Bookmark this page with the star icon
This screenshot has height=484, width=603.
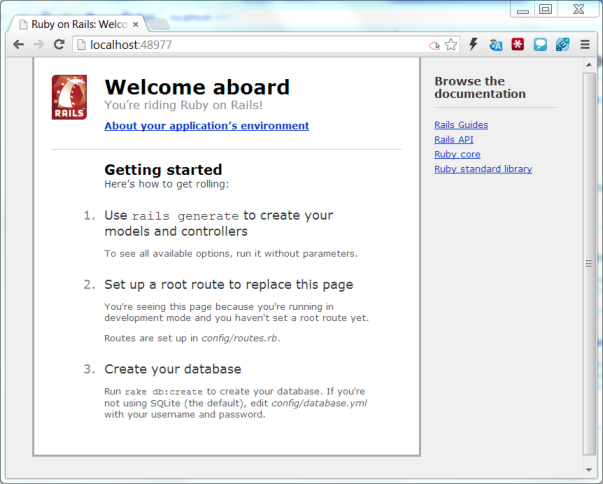click(451, 45)
